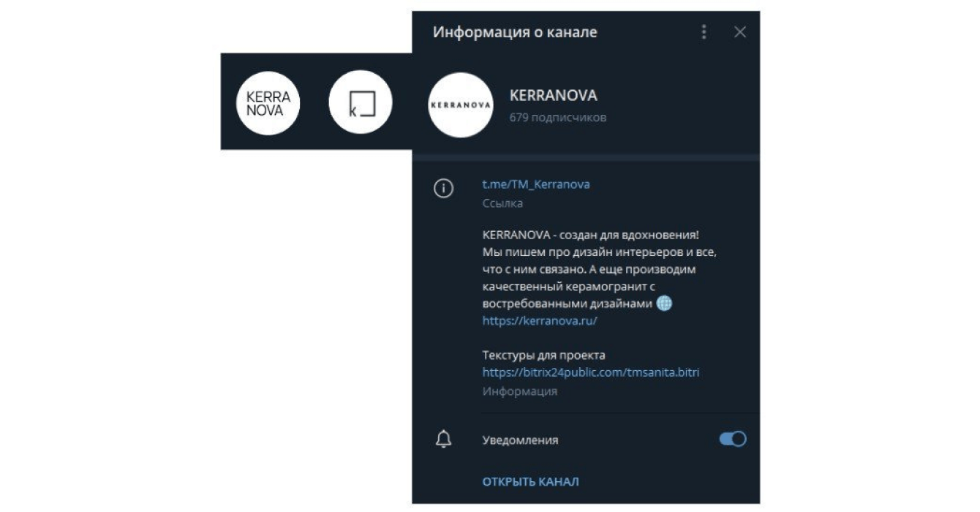Image resolution: width=980 pixels, height=512 pixels.
Task: Select the square k logo icon
Action: (361, 103)
